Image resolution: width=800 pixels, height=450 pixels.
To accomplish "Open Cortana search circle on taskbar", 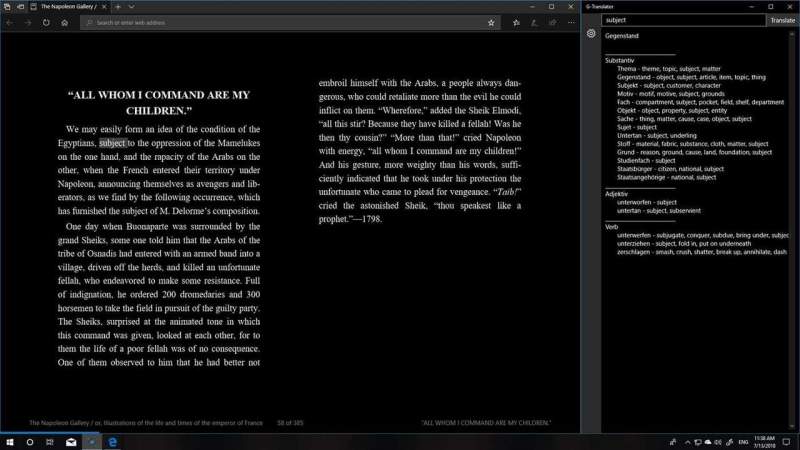I will [x=30, y=442].
